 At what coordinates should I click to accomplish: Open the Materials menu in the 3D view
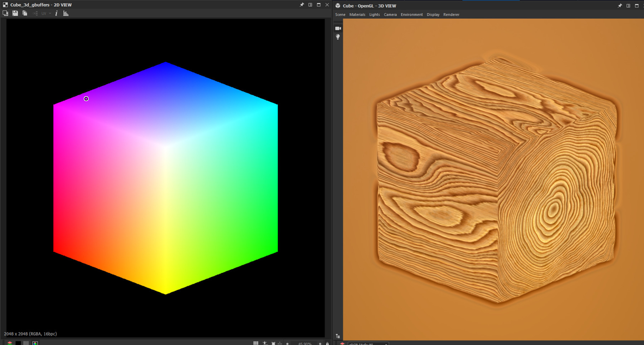coord(357,14)
